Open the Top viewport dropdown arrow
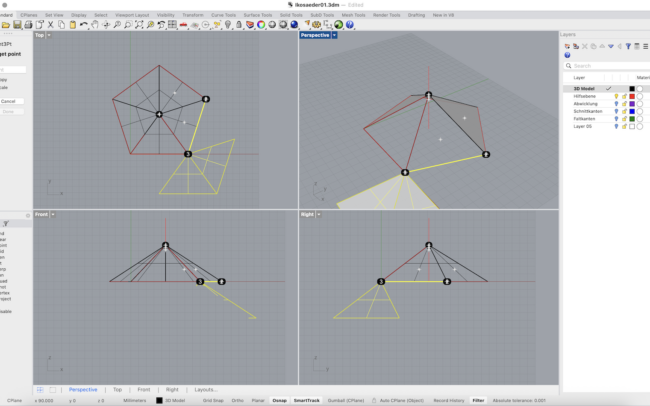Screen dimensions: 650x406 pyautogui.click(x=49, y=35)
